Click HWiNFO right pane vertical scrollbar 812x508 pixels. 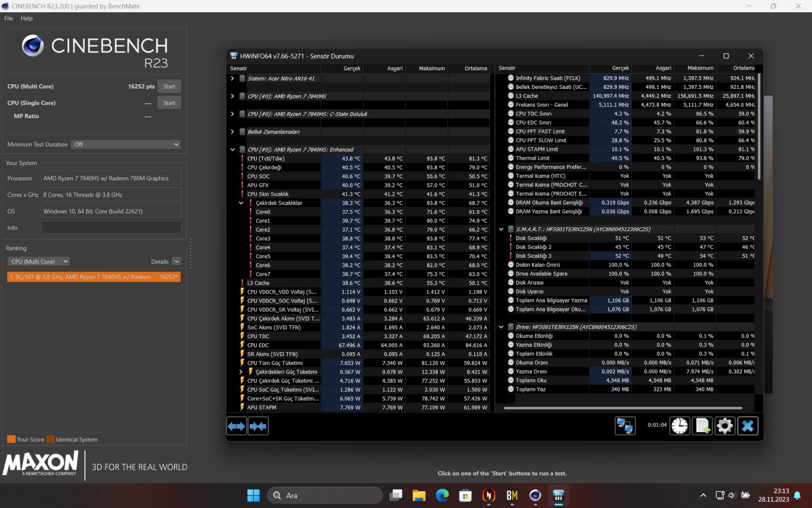[759, 126]
